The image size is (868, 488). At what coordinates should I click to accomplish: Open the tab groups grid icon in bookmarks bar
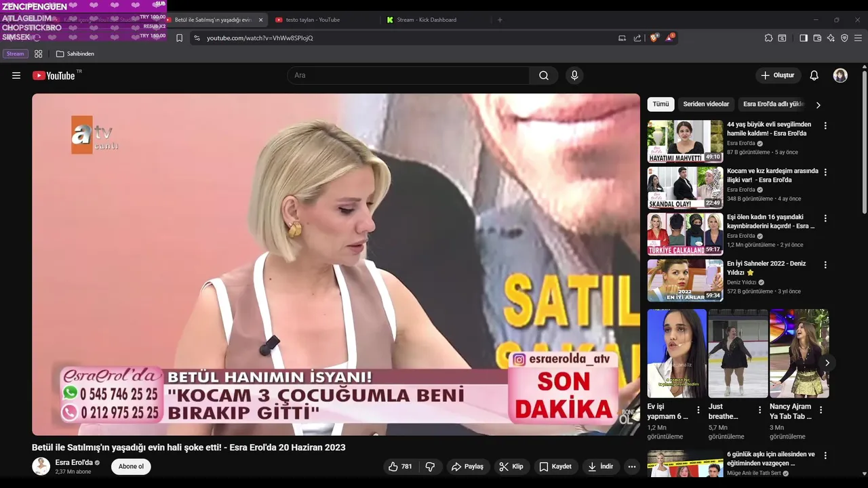tap(39, 54)
